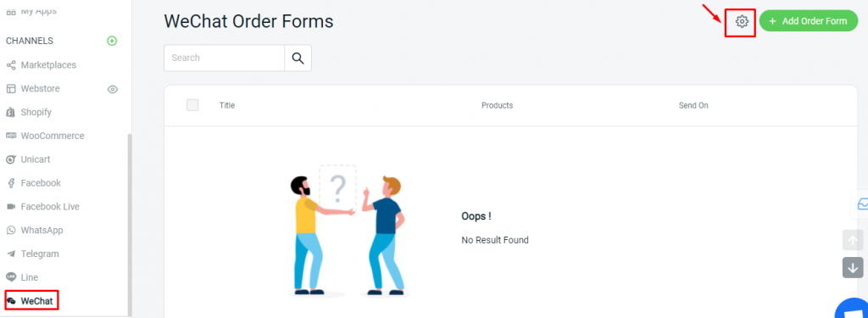Viewport: 868px width, 318px height.
Task: Click the green add channel plus icon
Action: click(112, 41)
